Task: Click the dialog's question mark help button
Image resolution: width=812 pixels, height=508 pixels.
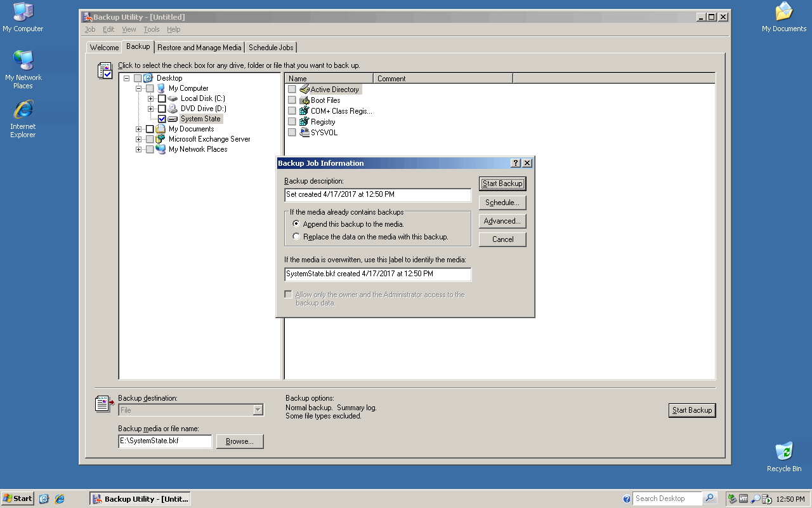Action: 516,163
